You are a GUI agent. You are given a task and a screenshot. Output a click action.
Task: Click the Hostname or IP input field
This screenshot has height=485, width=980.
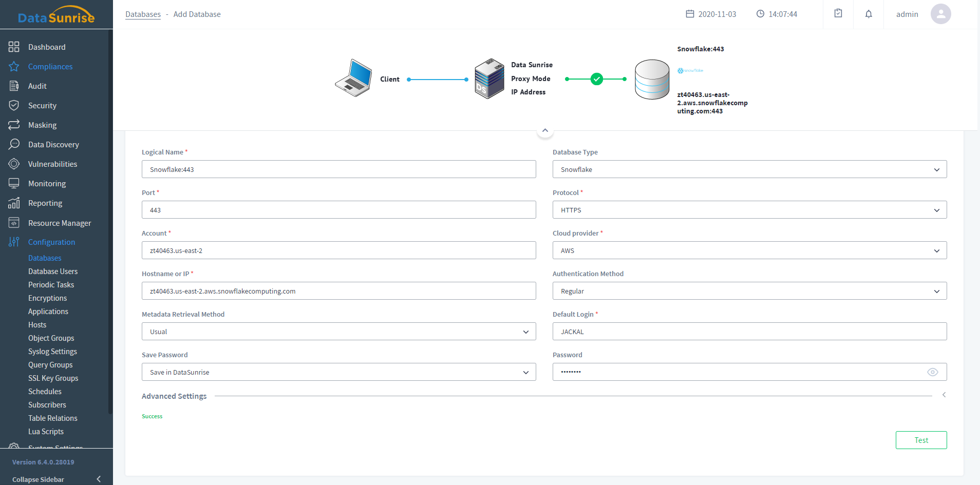pos(338,291)
